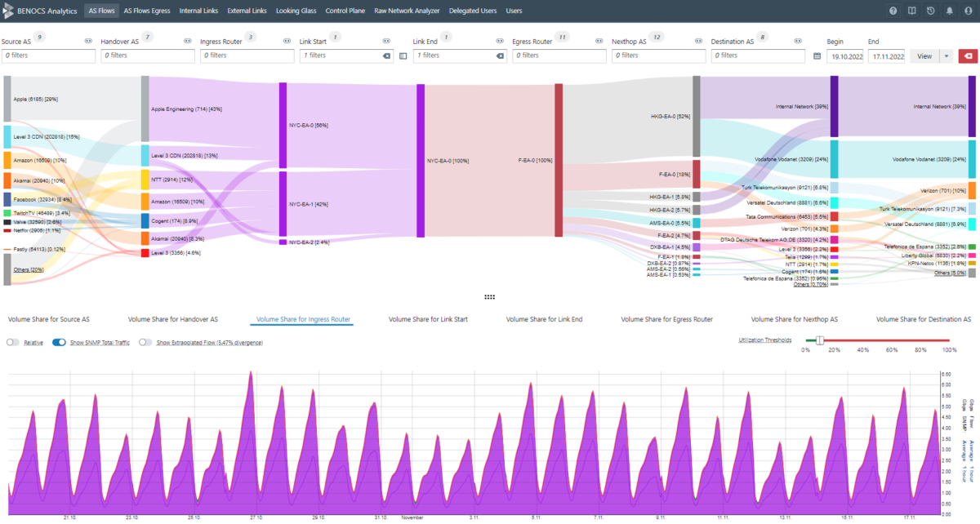Viewport: 980px width, 524px height.
Task: Select Volume Share for Egress Router
Action: tap(667, 319)
